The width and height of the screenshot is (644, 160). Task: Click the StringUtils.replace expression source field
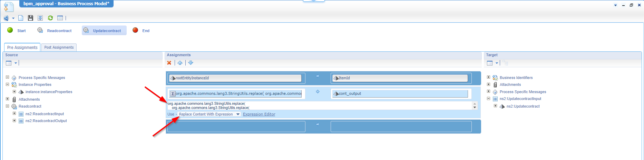[235, 93]
